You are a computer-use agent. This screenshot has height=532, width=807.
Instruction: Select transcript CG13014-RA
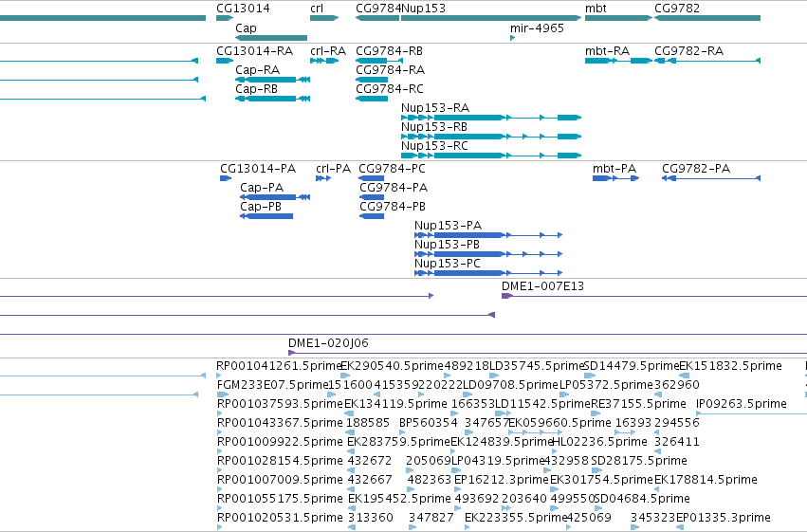[254, 51]
